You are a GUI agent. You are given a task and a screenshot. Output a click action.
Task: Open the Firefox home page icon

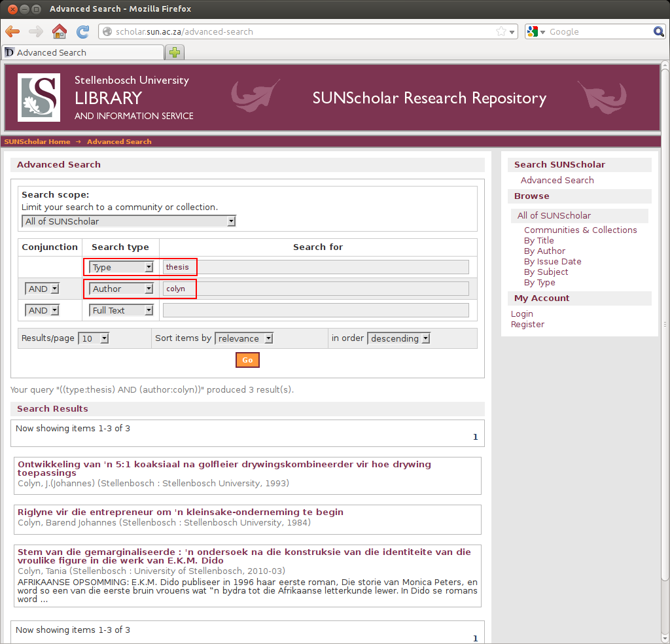(x=60, y=31)
